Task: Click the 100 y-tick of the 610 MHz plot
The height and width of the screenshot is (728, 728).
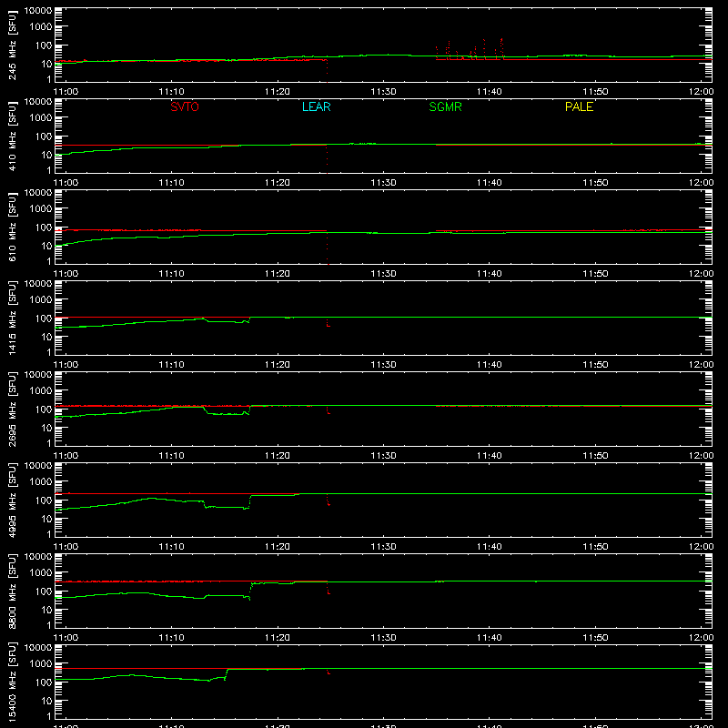Action: click(44, 227)
